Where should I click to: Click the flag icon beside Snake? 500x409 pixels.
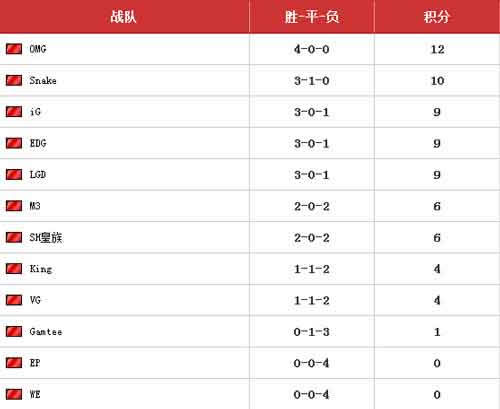pyautogui.click(x=14, y=80)
